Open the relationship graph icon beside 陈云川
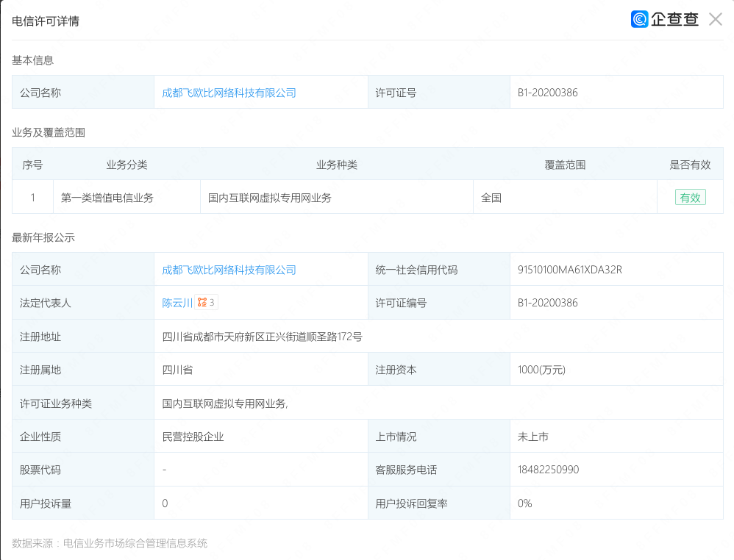Viewport: 734px width, 560px height. tap(202, 303)
